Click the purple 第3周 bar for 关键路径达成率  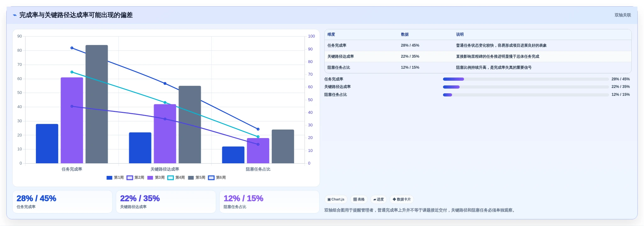pyautogui.click(x=165, y=134)
